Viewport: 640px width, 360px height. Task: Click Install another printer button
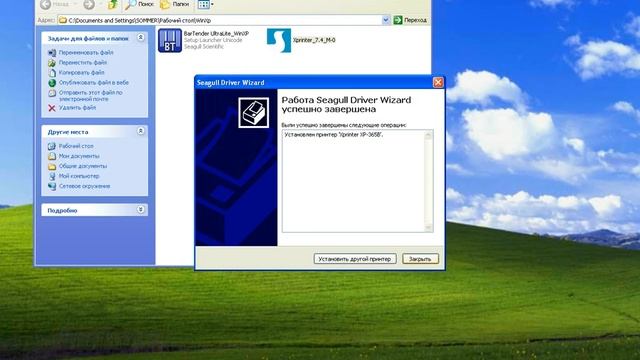pyautogui.click(x=355, y=259)
